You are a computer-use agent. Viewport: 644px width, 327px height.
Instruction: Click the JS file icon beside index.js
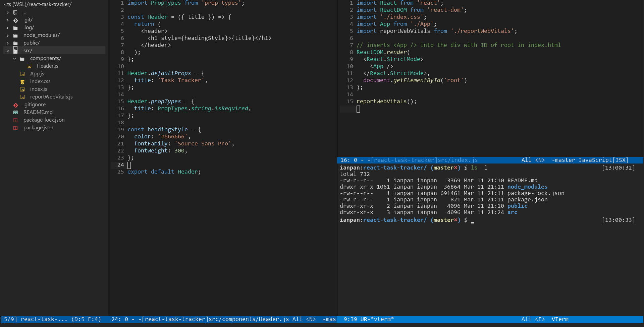pos(22,89)
